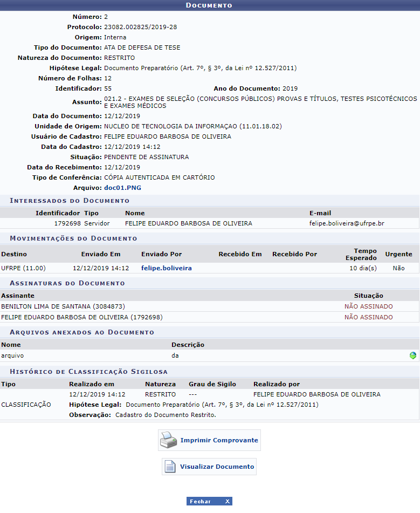Screen dimensions: 420x513
Task: Click the PENDENTE DE ASSINATURA status
Action: (x=146, y=157)
